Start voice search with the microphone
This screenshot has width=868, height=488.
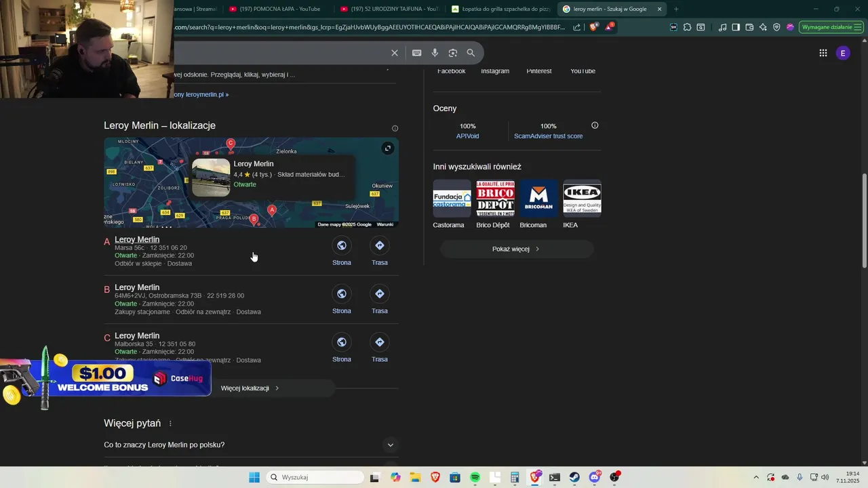435,53
